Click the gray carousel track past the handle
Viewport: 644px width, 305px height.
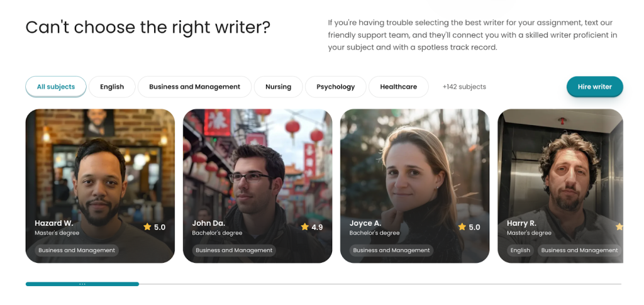[x=380, y=284]
